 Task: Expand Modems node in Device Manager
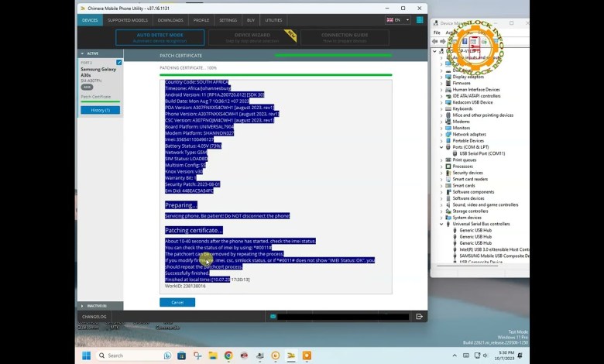[441, 122]
